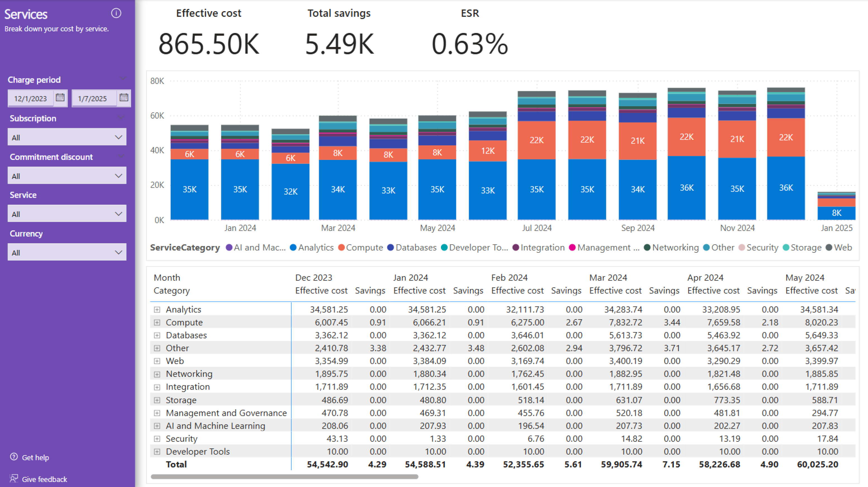The image size is (868, 487).
Task: Expand the Analytics row plus icon
Action: coord(157,309)
